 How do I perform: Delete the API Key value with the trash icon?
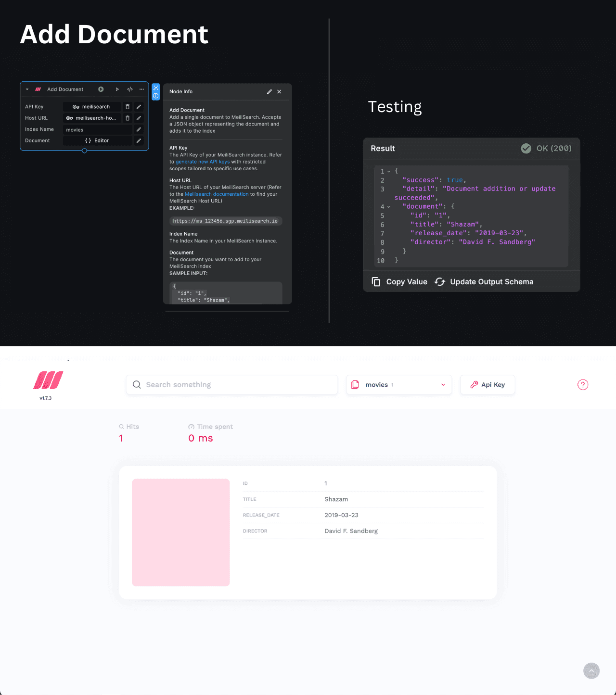[x=128, y=107]
